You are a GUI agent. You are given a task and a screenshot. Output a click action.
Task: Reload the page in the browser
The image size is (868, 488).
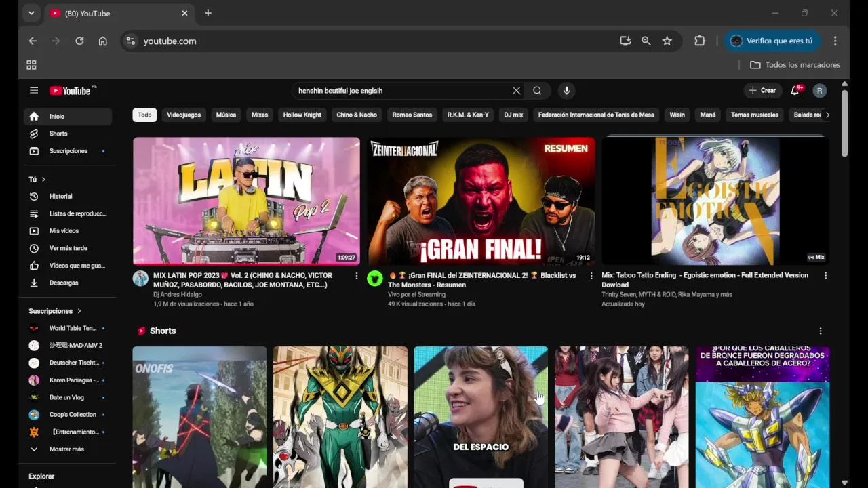[79, 41]
